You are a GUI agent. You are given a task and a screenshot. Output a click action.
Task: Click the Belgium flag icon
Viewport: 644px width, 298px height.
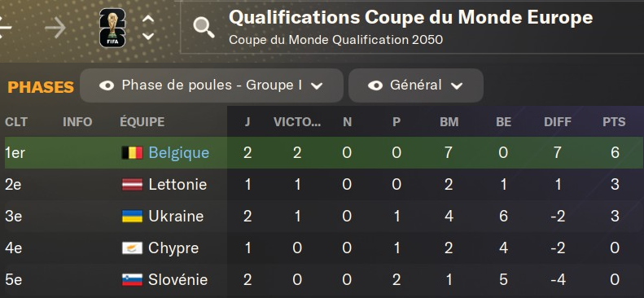click(x=132, y=153)
